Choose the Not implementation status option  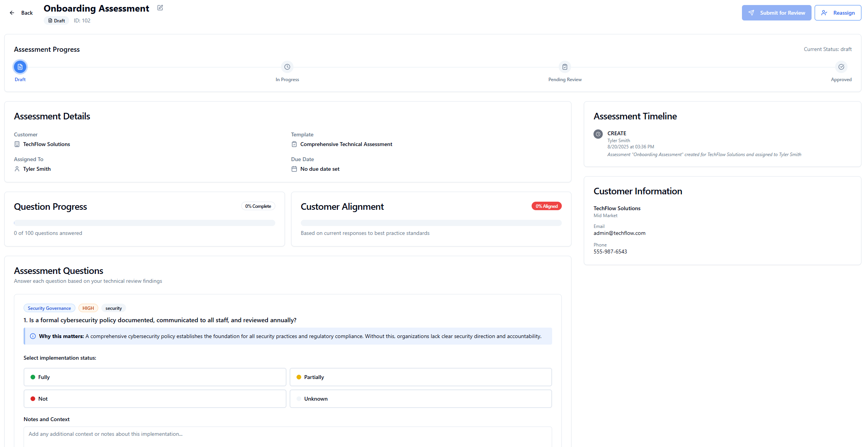point(155,399)
